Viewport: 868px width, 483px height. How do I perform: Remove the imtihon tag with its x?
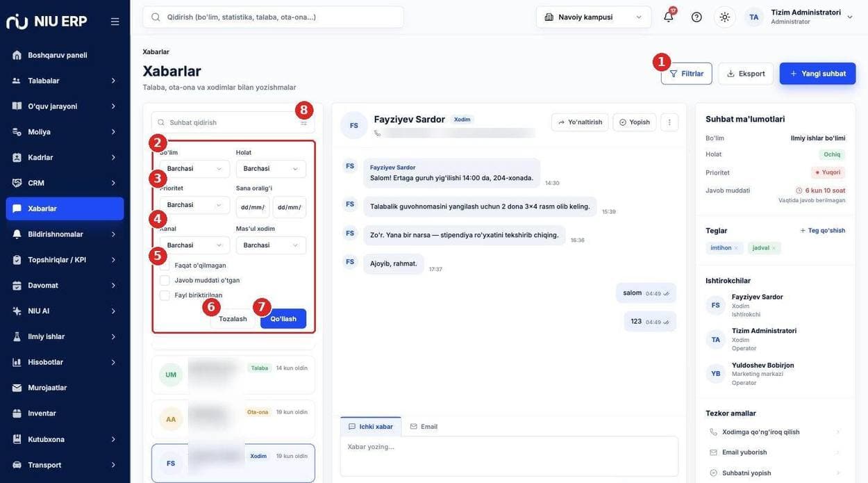737,248
